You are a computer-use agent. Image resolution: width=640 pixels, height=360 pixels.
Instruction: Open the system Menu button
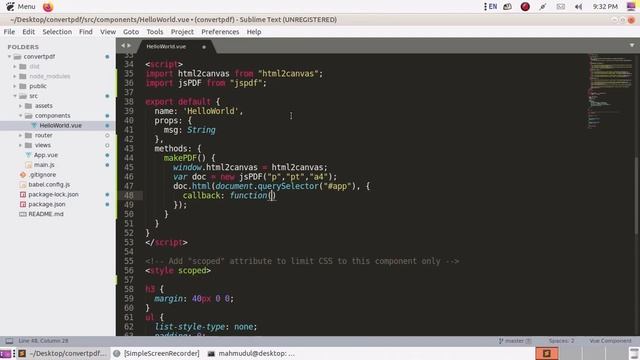coord(20,7)
